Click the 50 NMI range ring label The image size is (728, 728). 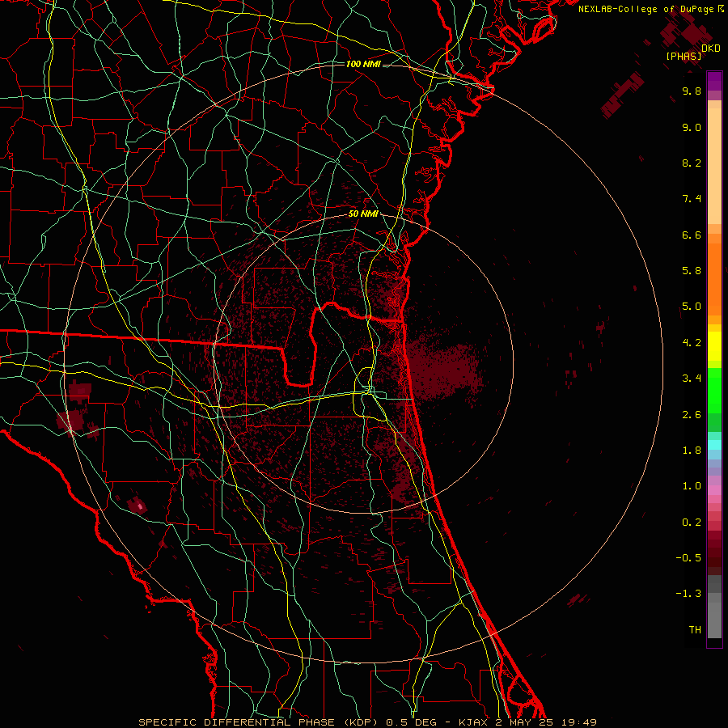click(363, 214)
